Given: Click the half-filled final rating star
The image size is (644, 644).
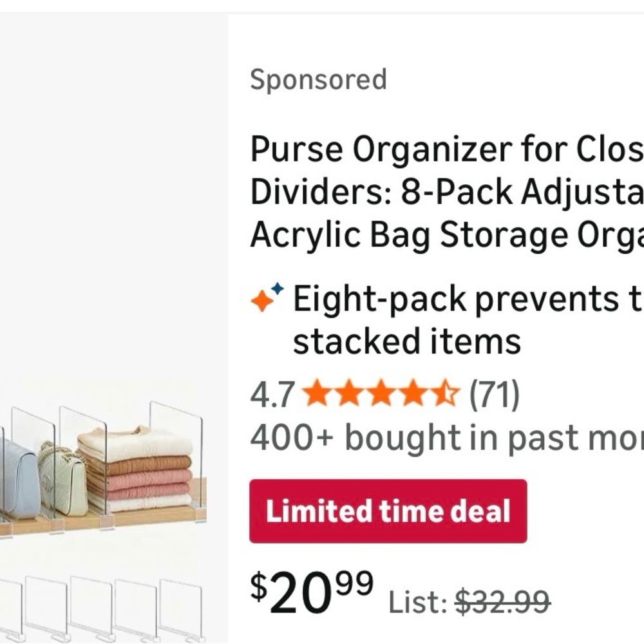Looking at the screenshot, I should tap(446, 394).
